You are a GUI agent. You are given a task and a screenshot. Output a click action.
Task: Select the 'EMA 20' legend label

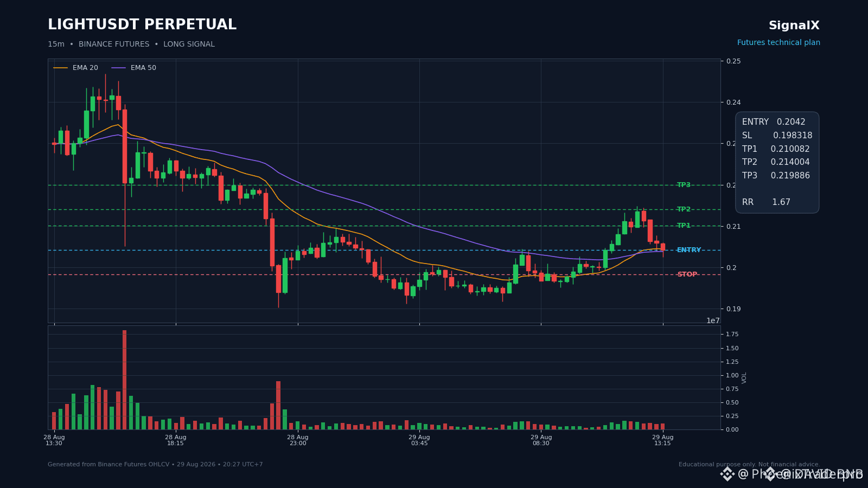click(85, 68)
